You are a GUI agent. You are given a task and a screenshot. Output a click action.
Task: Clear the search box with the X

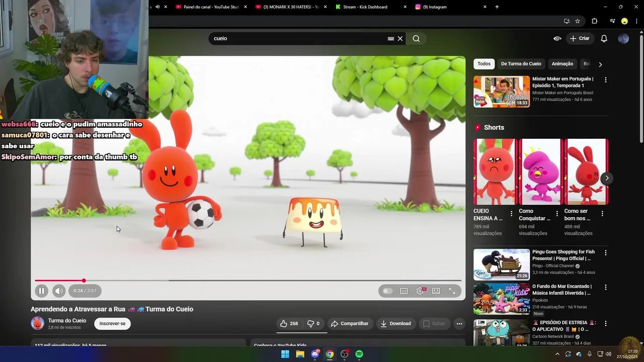click(x=400, y=38)
